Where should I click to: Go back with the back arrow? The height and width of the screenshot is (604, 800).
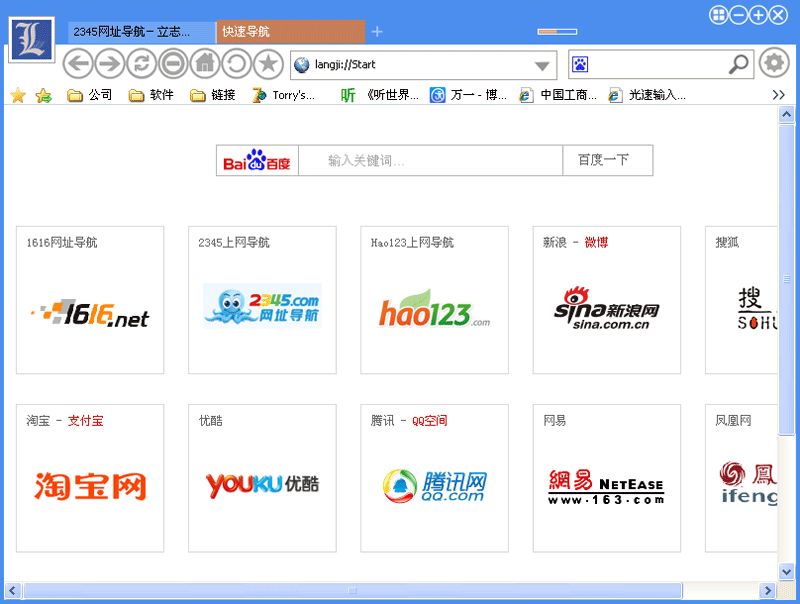pos(78,64)
